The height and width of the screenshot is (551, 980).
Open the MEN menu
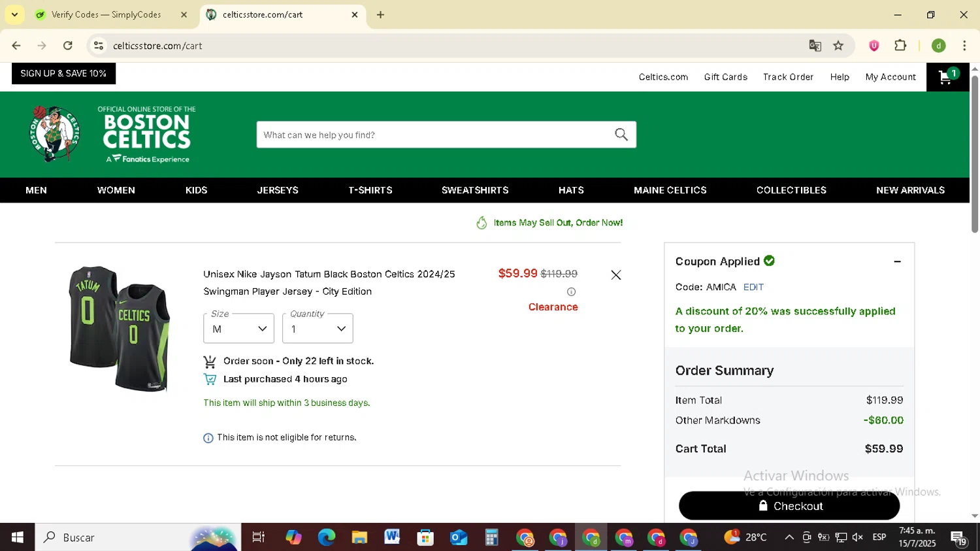(x=36, y=190)
